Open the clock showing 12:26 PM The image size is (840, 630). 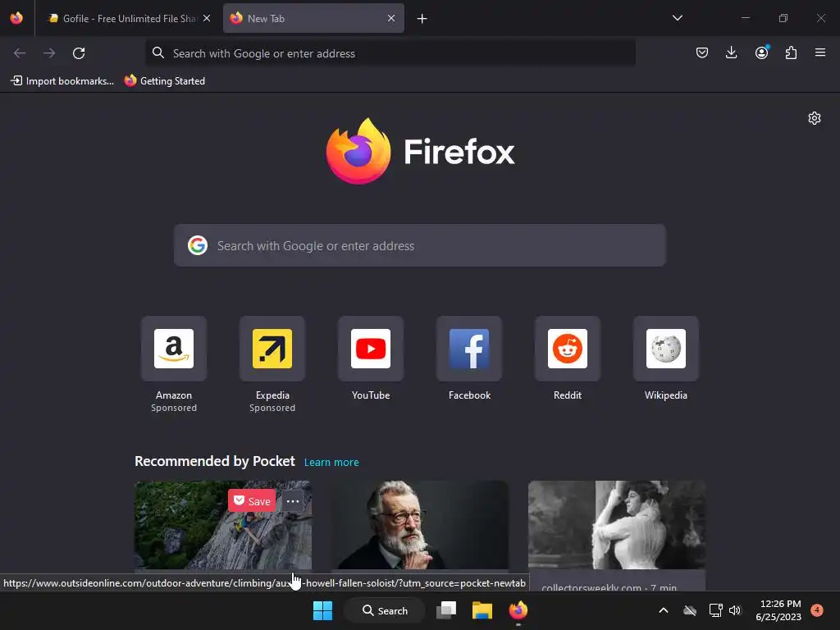[x=778, y=610]
